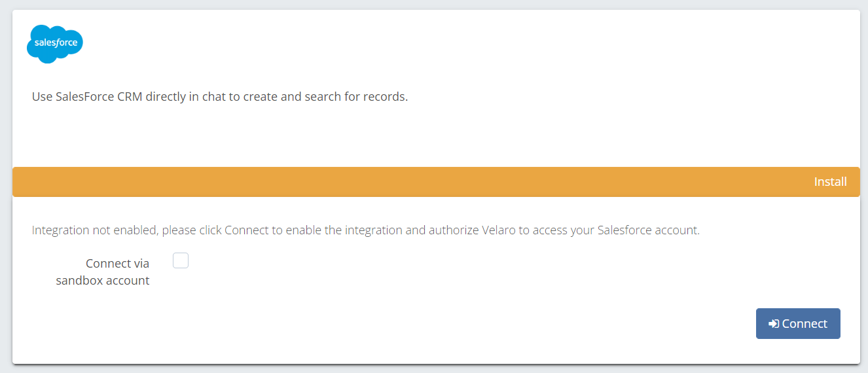Click the Install label on the orange bar

coord(830,182)
